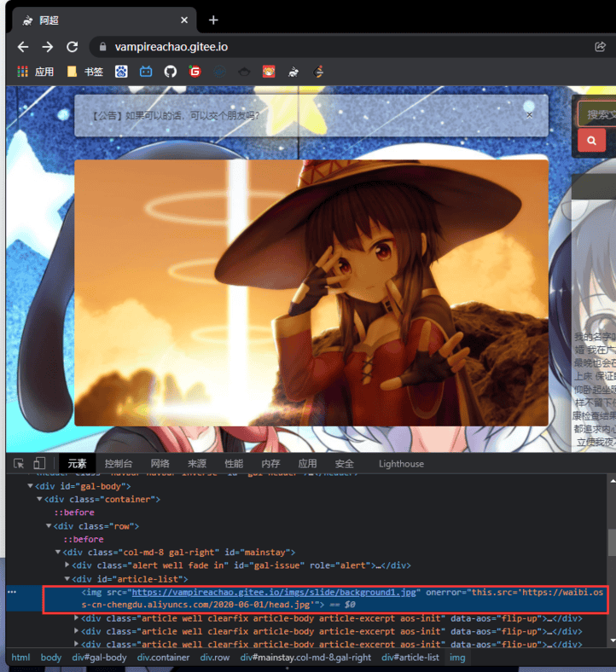
Task: Select div#gal-body in the breadcrumb bar
Action: pos(98,658)
